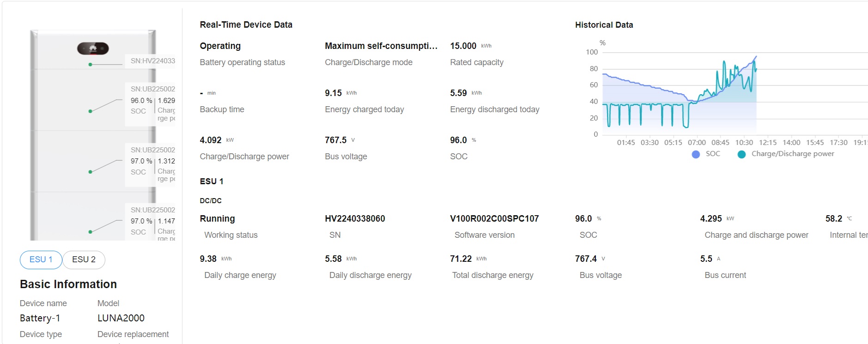
Task: Click the 07:00 time label on chart axis
Action: coord(697,143)
